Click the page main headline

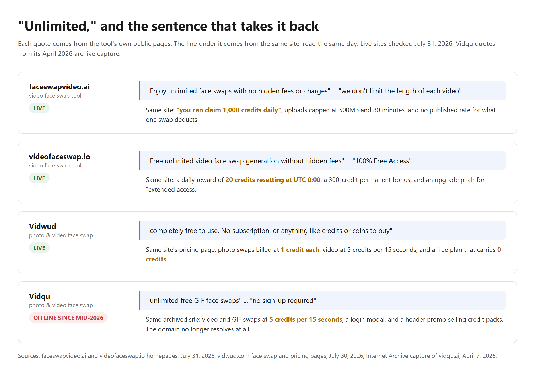coord(168,26)
